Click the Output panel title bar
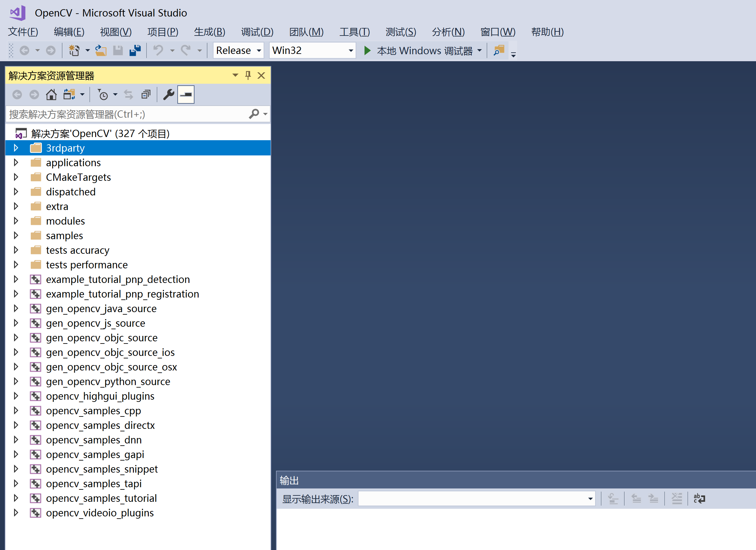The image size is (756, 550). [516, 481]
